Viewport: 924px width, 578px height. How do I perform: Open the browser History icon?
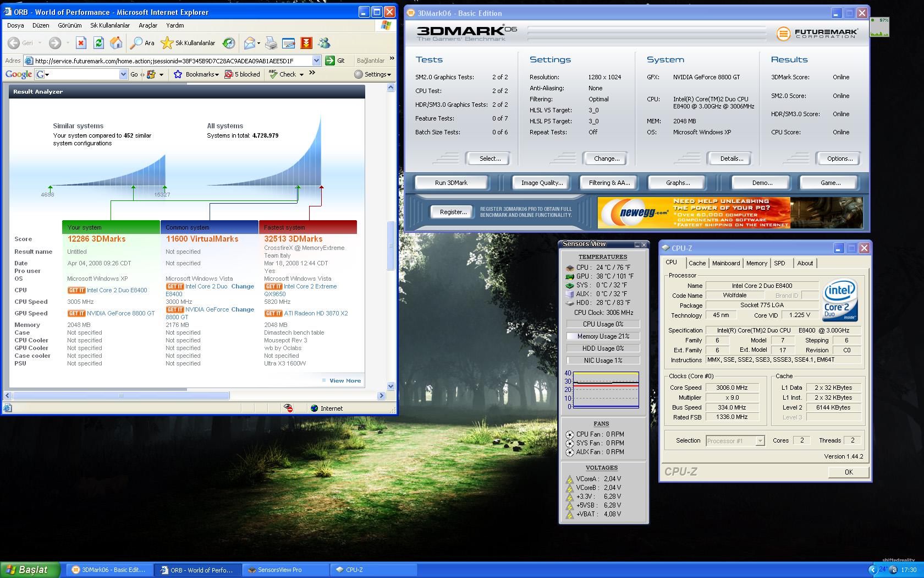click(x=229, y=43)
